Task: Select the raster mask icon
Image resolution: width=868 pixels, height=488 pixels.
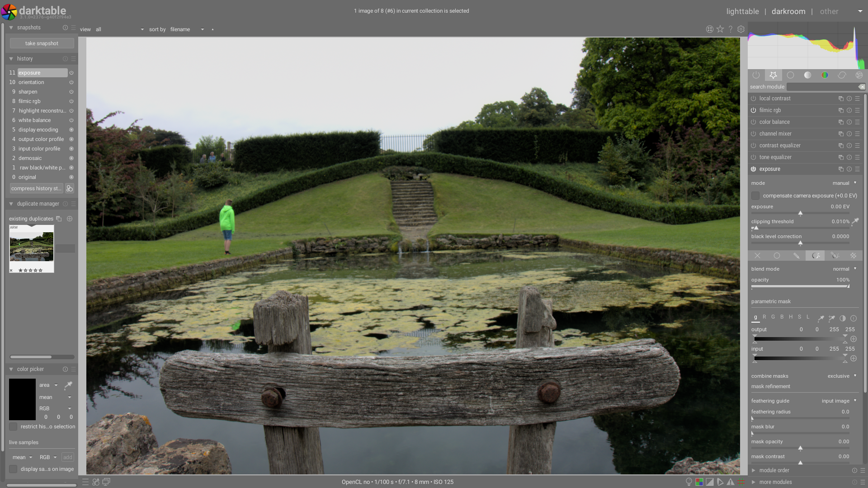Action: pos(853,256)
